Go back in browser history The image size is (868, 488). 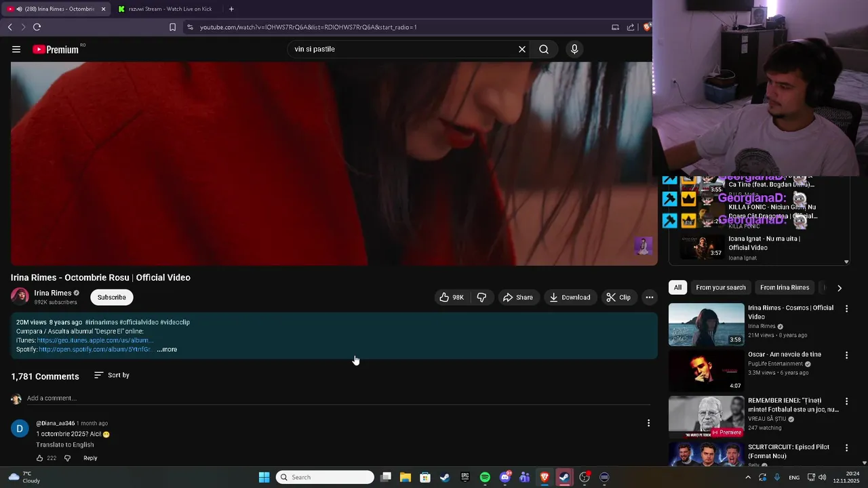pos(9,27)
